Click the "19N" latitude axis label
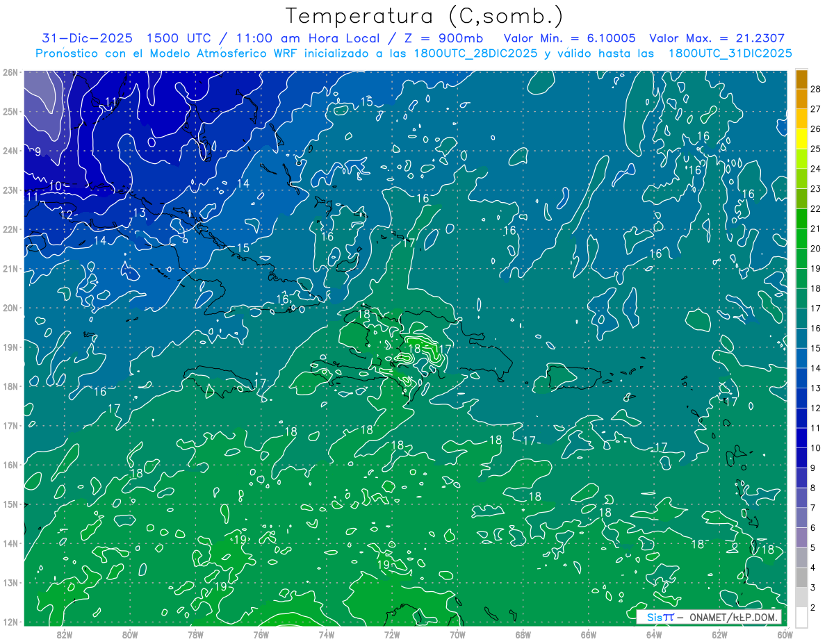The height and width of the screenshot is (644, 834). point(10,347)
